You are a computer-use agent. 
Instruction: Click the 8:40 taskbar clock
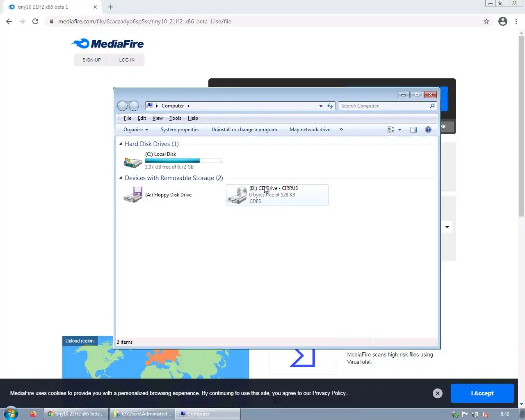(x=505, y=414)
